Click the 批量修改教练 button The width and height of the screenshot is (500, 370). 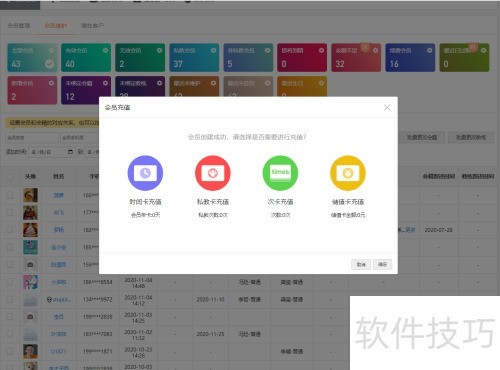coord(471,137)
